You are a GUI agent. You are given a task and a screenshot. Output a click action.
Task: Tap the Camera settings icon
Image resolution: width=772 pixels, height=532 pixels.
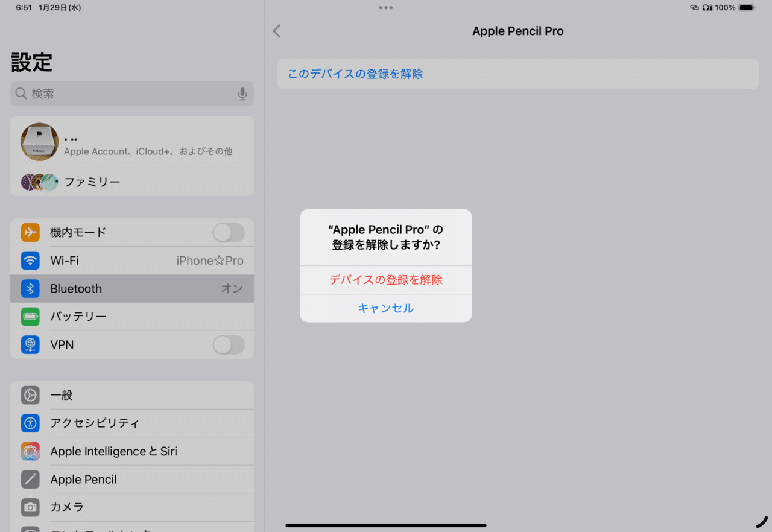(30, 507)
